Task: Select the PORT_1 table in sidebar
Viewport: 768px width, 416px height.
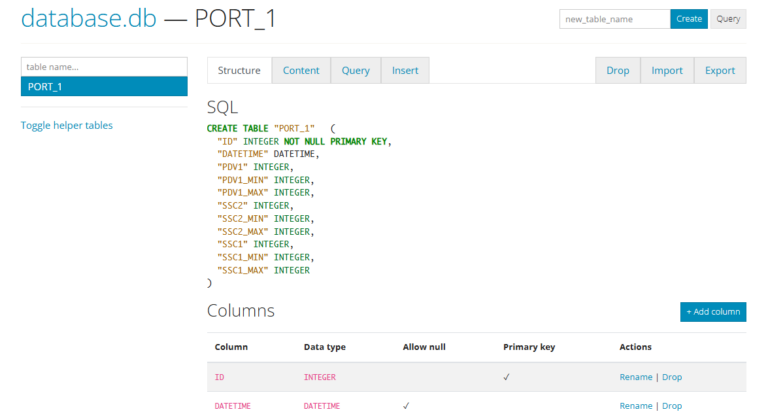Action: tap(104, 87)
